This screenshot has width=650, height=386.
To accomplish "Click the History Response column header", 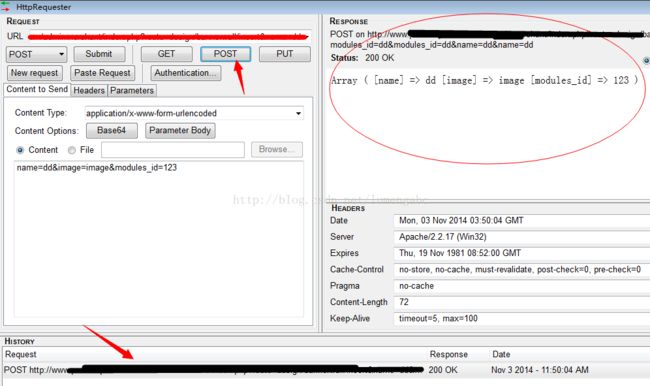I will (x=449, y=354).
